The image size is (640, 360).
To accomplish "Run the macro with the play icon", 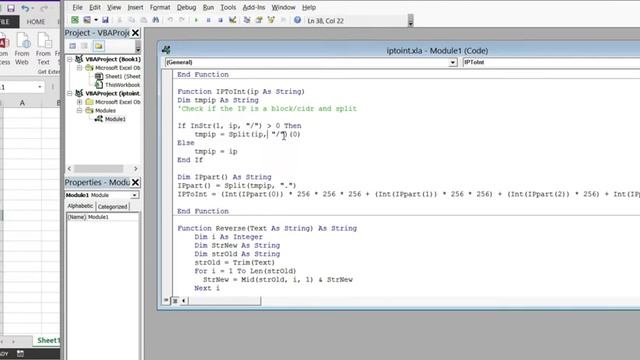I will 196,20.
